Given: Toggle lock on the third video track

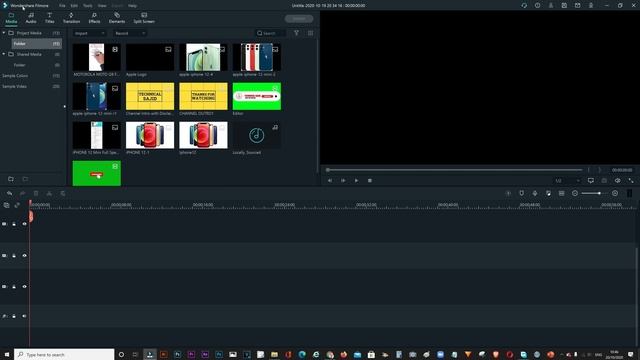Looking at the screenshot, I should (x=14, y=287).
